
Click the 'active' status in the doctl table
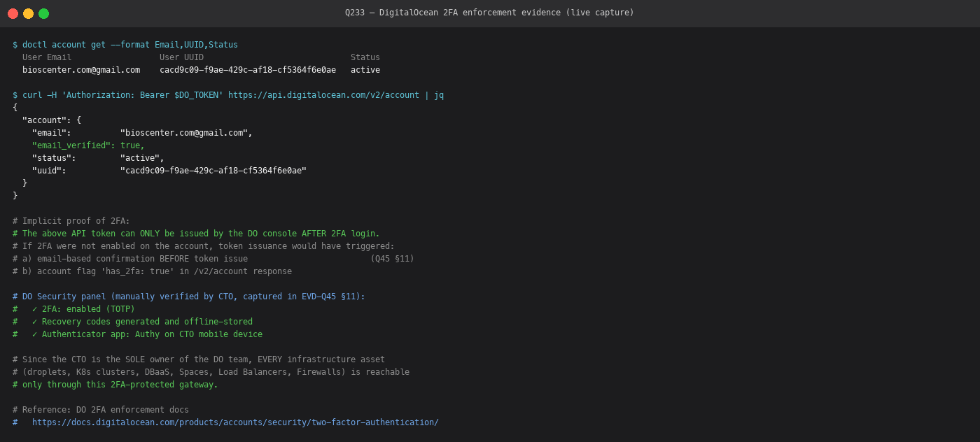click(365, 70)
